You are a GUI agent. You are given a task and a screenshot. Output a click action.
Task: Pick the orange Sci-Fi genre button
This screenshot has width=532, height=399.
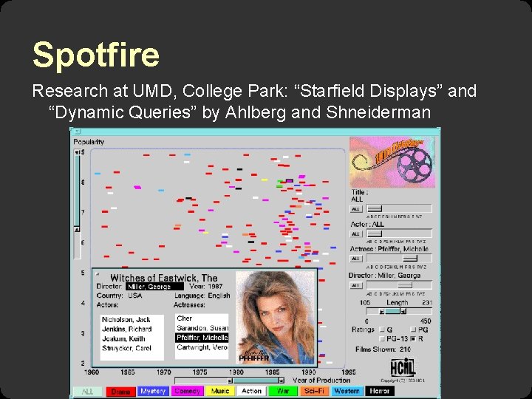click(314, 391)
